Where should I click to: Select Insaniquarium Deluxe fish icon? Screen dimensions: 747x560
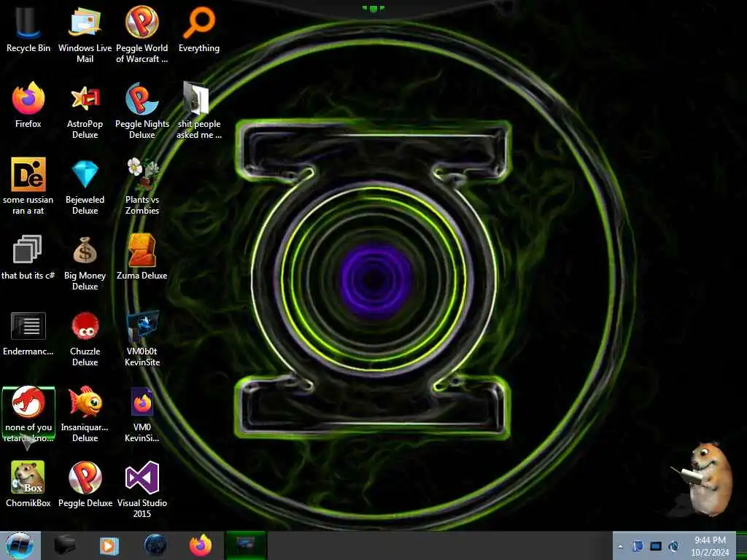pos(85,414)
